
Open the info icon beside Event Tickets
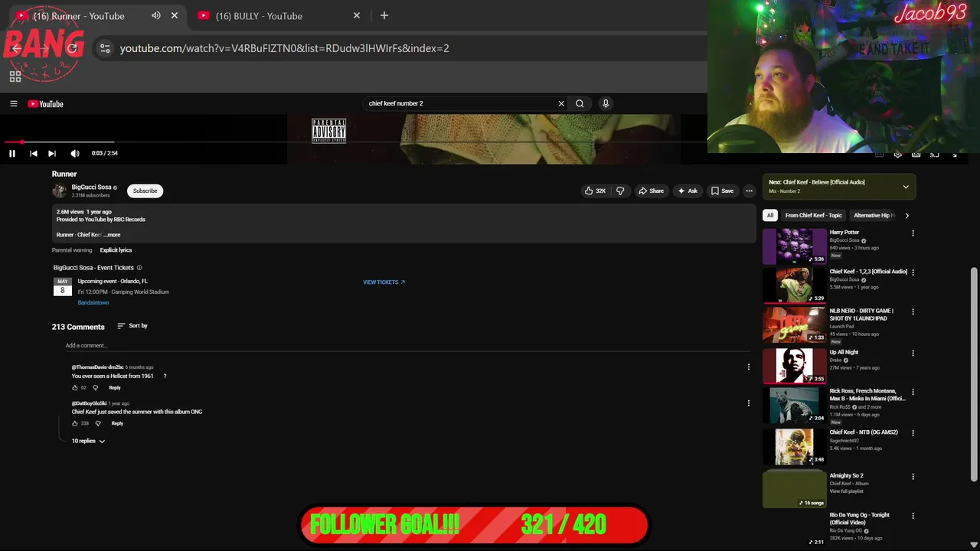[x=139, y=268]
